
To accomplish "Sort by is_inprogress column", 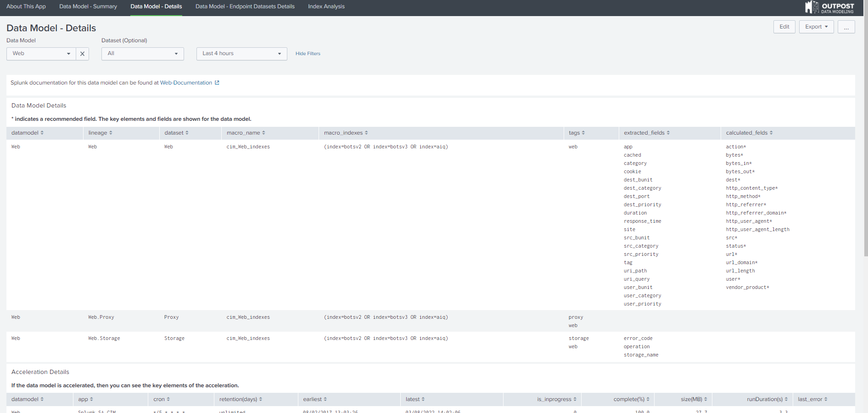I will [557, 399].
